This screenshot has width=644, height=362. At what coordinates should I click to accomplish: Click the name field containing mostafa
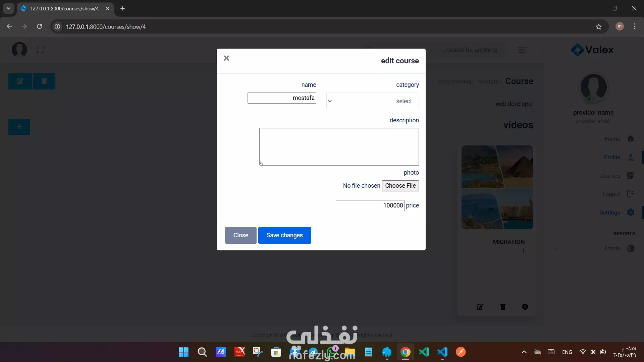point(282,98)
